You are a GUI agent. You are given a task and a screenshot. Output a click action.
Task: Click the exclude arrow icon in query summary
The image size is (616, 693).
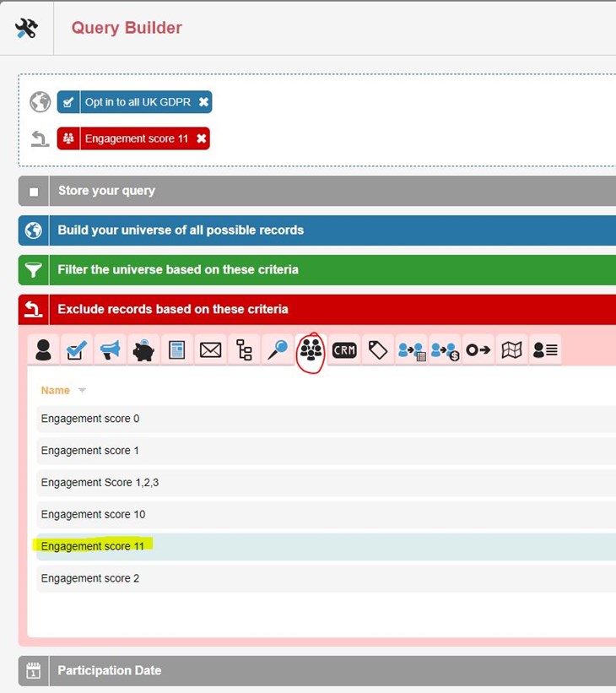coord(40,138)
